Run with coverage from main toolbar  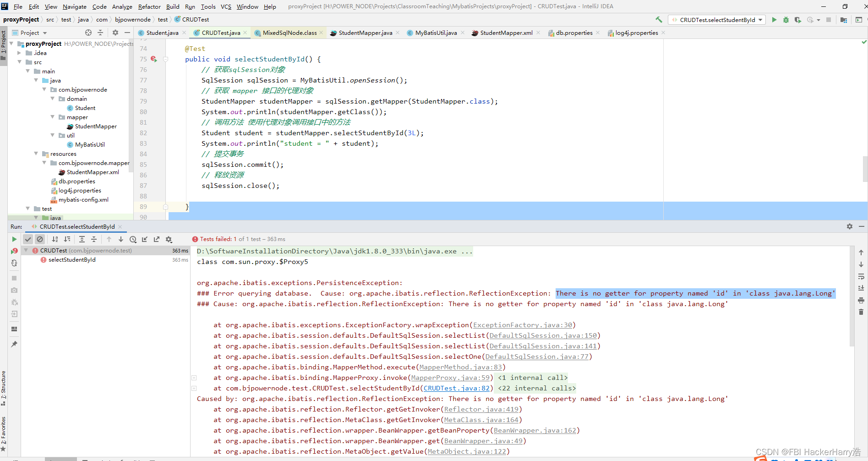tap(798, 20)
